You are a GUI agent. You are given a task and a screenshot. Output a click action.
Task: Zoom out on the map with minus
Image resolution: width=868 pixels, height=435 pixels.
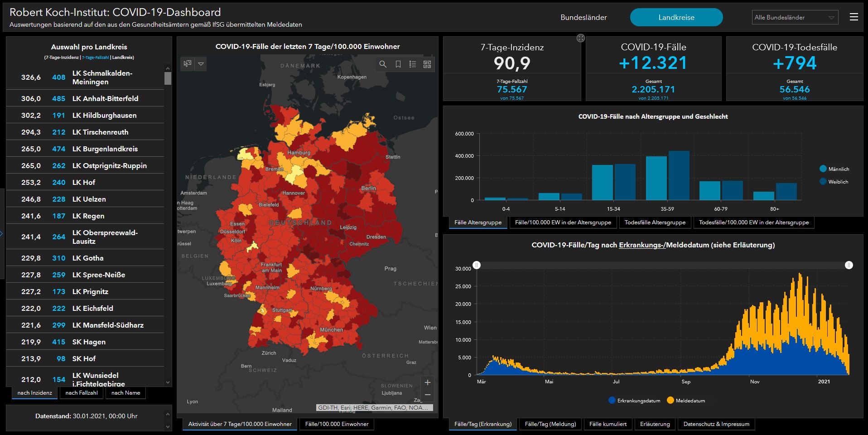pos(427,395)
